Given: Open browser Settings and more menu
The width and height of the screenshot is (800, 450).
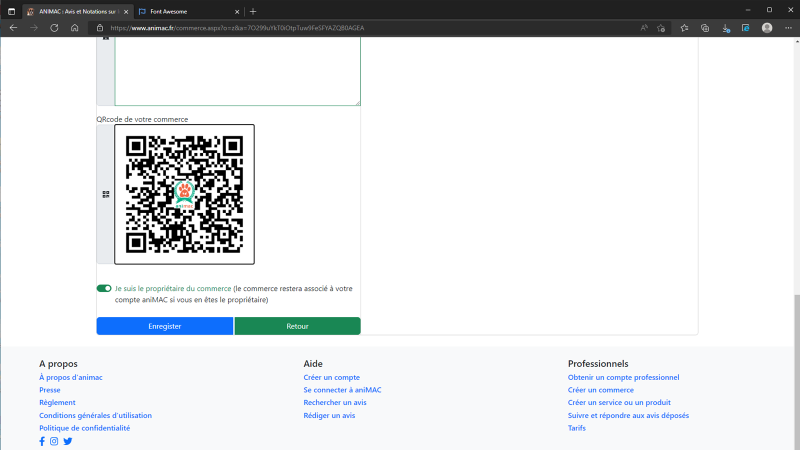Looking at the screenshot, I should pos(788,28).
